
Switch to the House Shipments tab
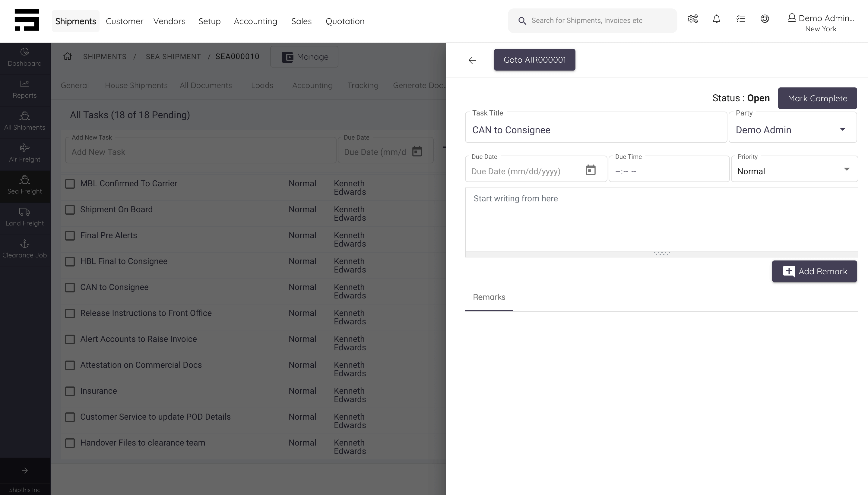[x=136, y=85]
